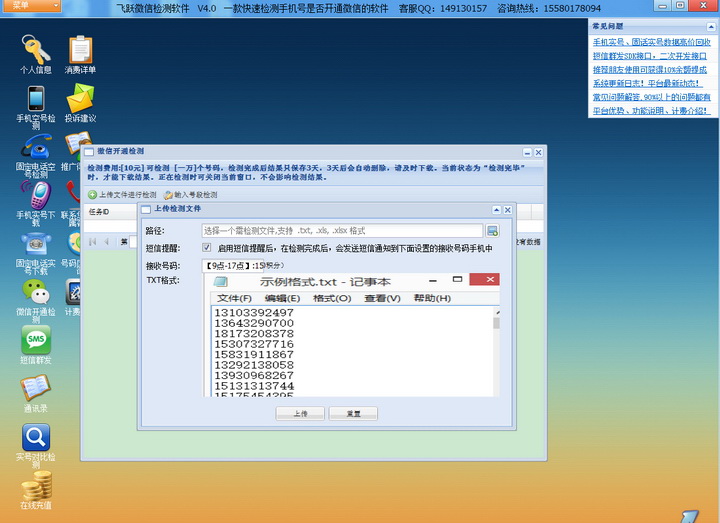Click the file browse icon beside path field
720x523 pixels.
coord(492,231)
